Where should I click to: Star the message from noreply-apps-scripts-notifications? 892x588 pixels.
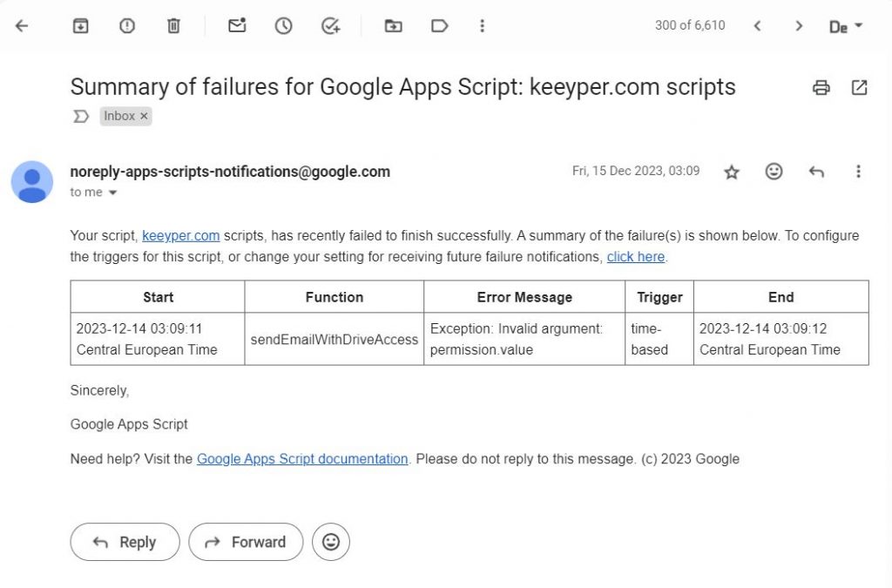732,172
